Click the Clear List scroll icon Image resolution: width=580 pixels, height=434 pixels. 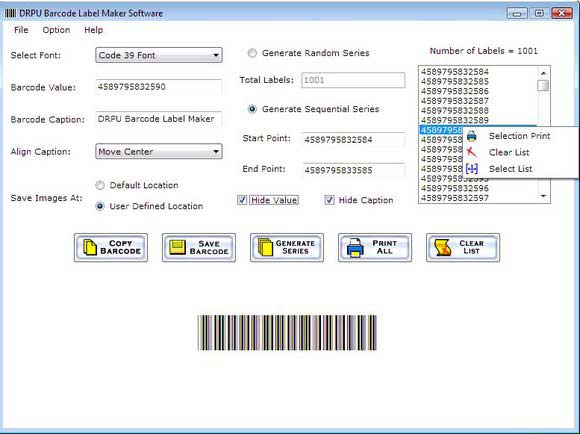[x=443, y=248]
